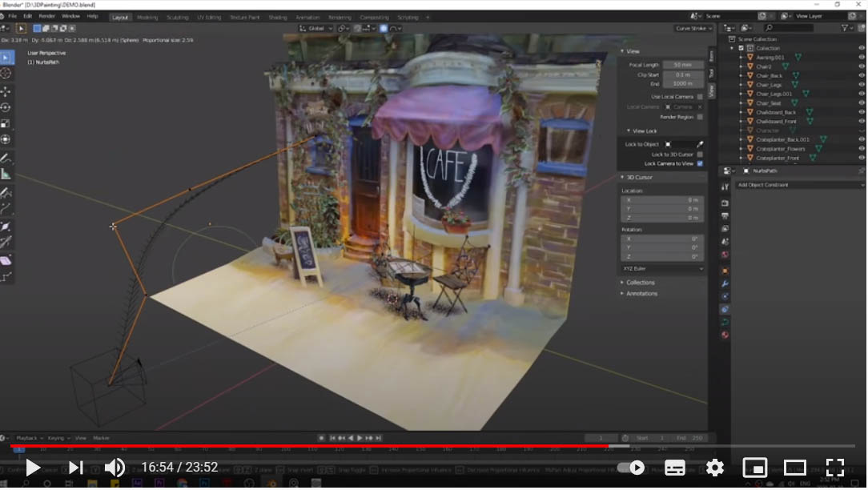
Task: Toggle Collection exclude checkbox in outliner
Action: pyautogui.click(x=741, y=48)
